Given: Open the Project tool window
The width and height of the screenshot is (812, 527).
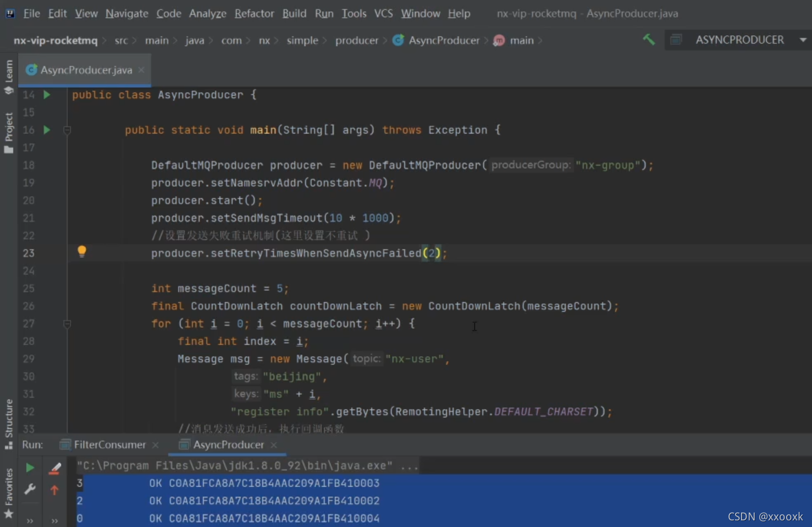Looking at the screenshot, I should 9,133.
